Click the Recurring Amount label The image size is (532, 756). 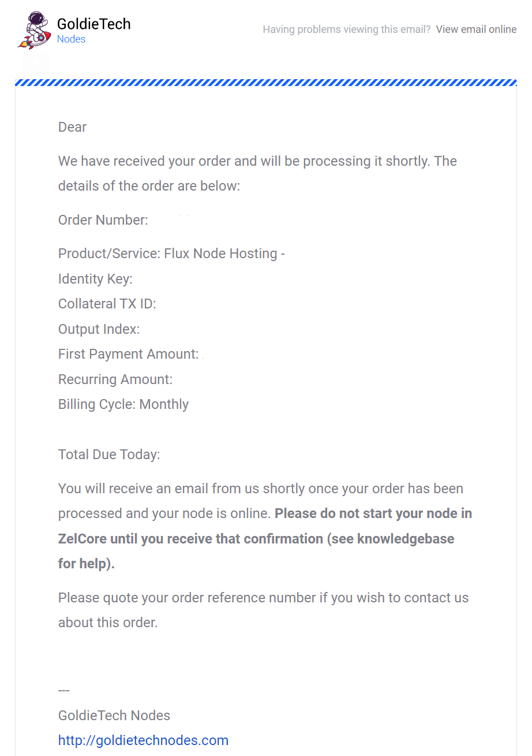[115, 379]
